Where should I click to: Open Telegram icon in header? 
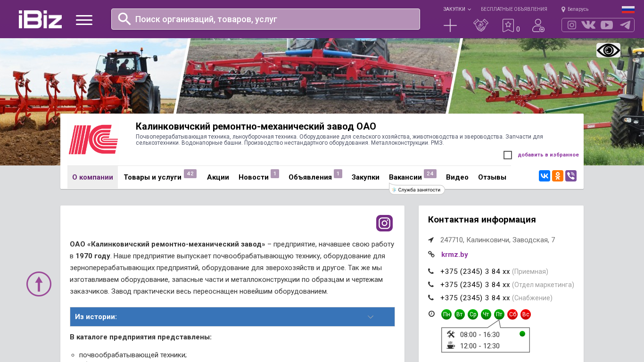pyautogui.click(x=625, y=25)
